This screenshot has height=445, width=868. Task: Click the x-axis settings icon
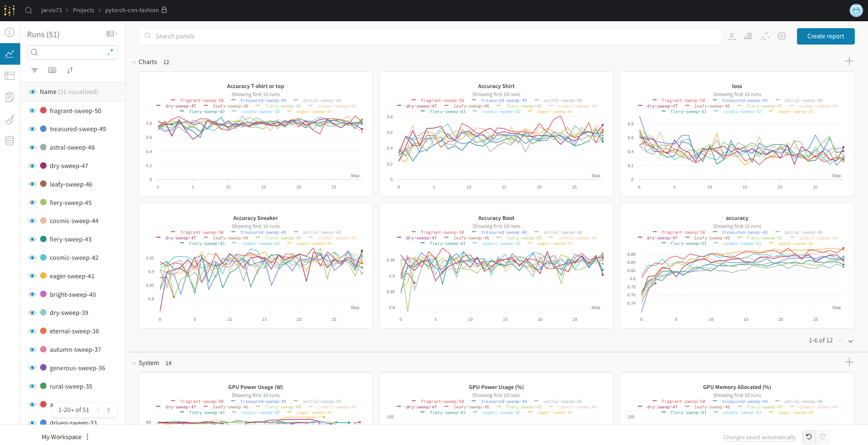click(732, 36)
